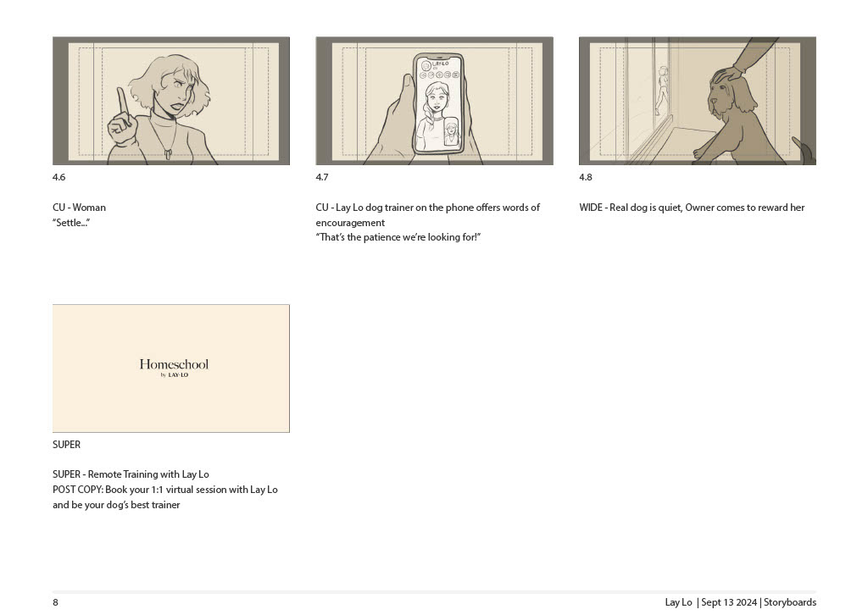Click "That's the patience we're looking for!" text
Image resolution: width=868 pixels, height=615 pixels.
(398, 237)
